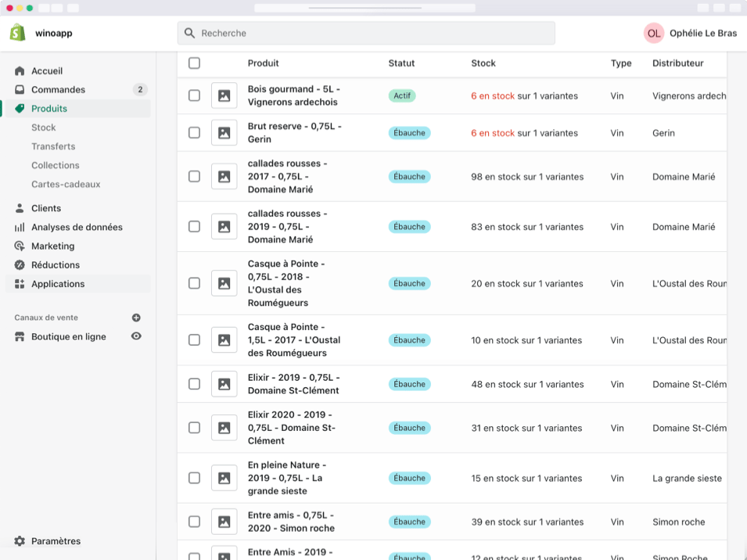Click the Commandes badge showing 2

tap(140, 89)
